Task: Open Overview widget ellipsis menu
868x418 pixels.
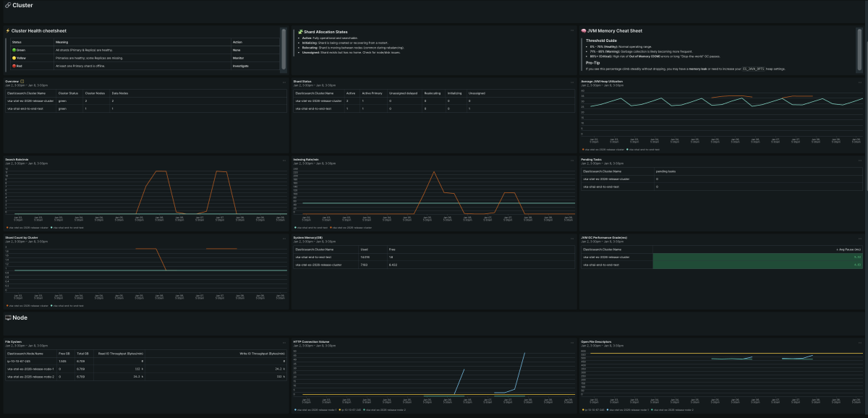Action: click(284, 82)
